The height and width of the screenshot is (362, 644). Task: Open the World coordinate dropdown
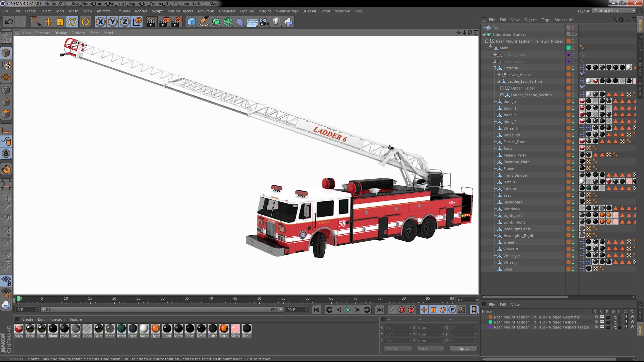[398, 348]
